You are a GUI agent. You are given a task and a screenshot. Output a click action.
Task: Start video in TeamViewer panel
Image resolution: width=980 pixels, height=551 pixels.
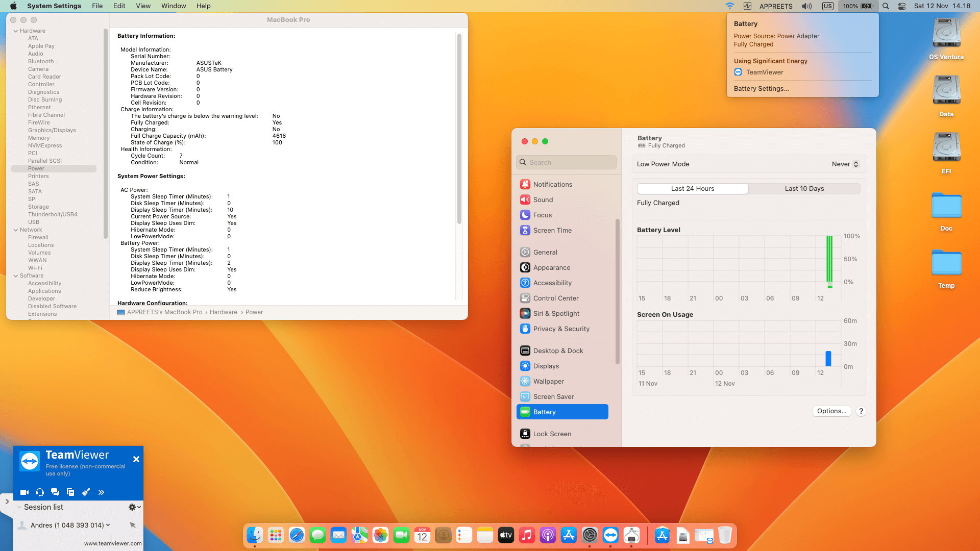pos(24,492)
